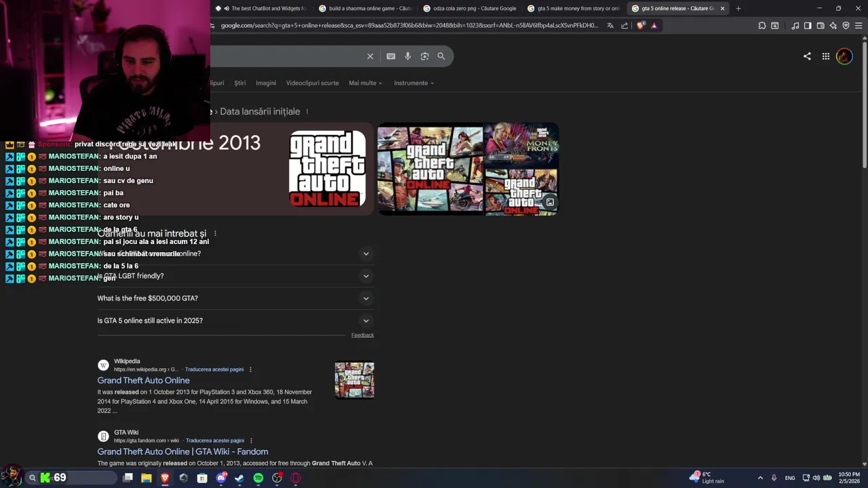Open volume control speaker icon in tray
The image size is (868, 488).
click(x=816, y=478)
